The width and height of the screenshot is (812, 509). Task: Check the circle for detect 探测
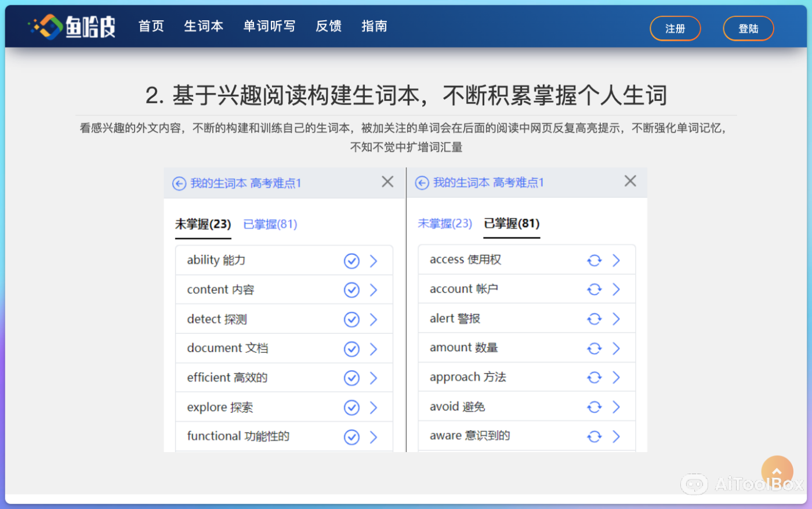pos(351,320)
